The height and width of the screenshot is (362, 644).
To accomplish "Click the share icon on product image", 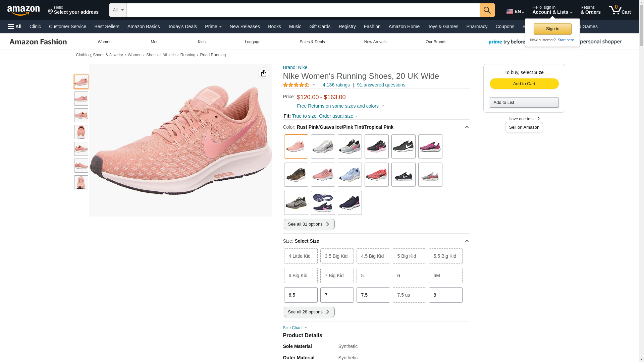I will [x=263, y=73].
